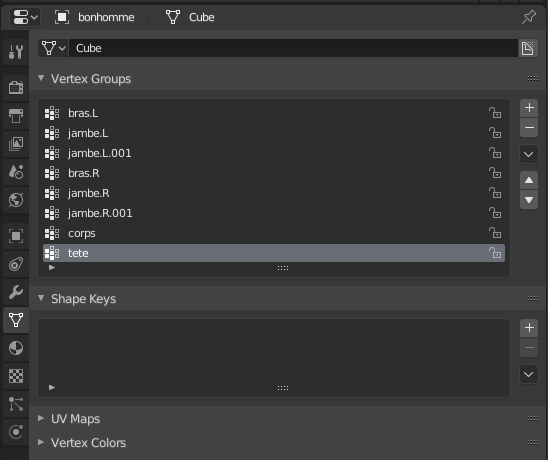
Task: Open the Active Tool and Workspace settings tab
Action: (x=16, y=52)
